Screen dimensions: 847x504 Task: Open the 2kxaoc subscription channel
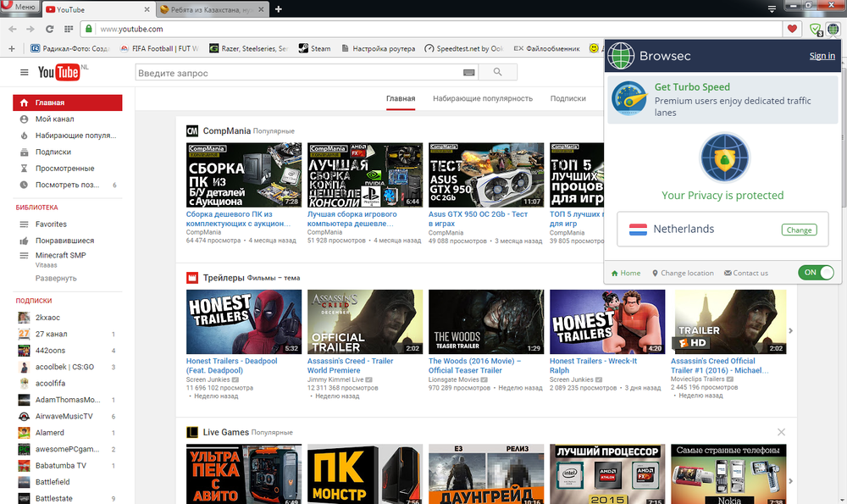tap(68, 318)
